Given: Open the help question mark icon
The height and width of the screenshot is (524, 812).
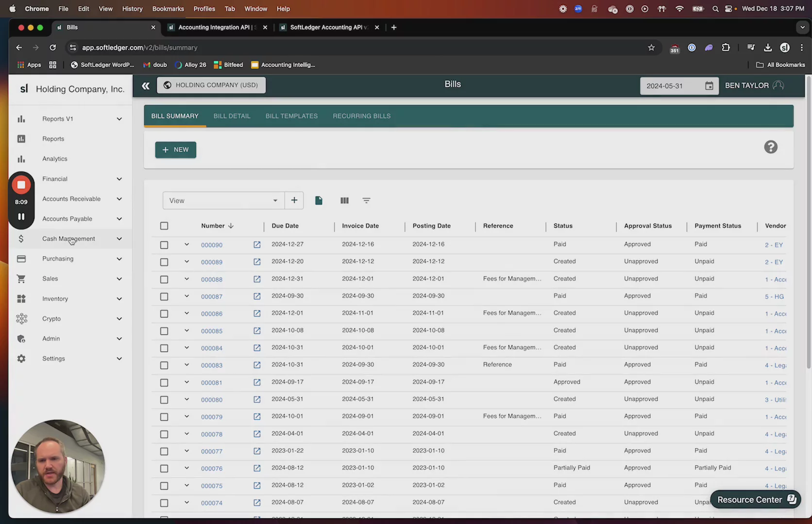Looking at the screenshot, I should pos(770,147).
